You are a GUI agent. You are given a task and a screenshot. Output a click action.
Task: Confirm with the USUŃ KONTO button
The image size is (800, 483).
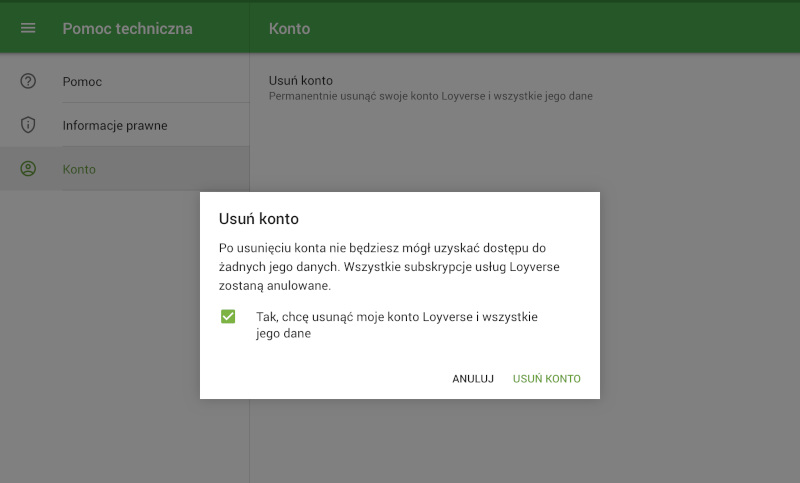click(x=546, y=378)
